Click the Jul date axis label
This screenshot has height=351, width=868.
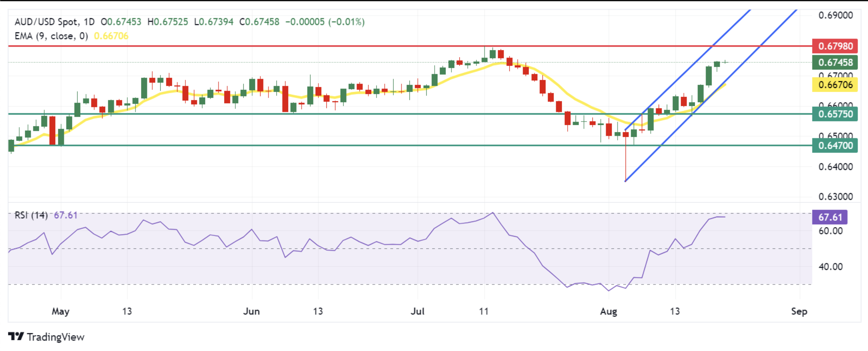click(417, 311)
